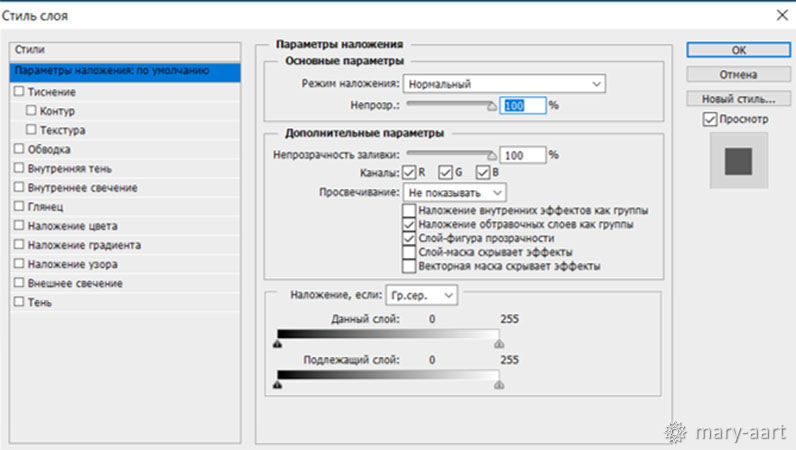Click the black handle under Данный слой
796x450 pixels.
[277, 343]
